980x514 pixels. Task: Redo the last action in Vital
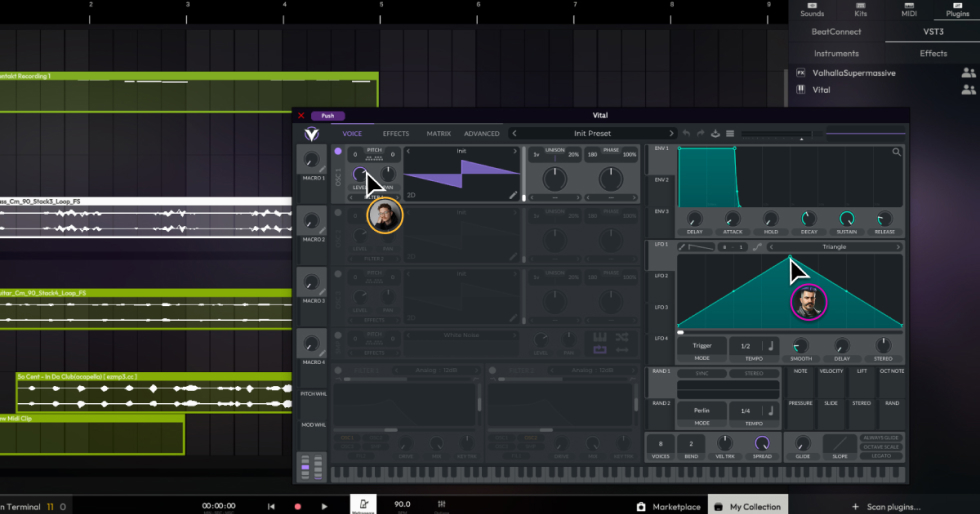701,133
